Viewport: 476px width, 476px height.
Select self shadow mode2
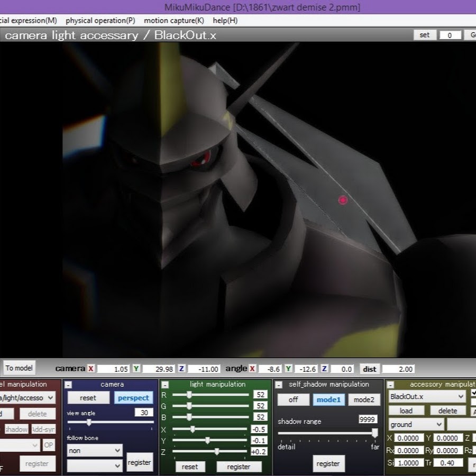click(364, 399)
